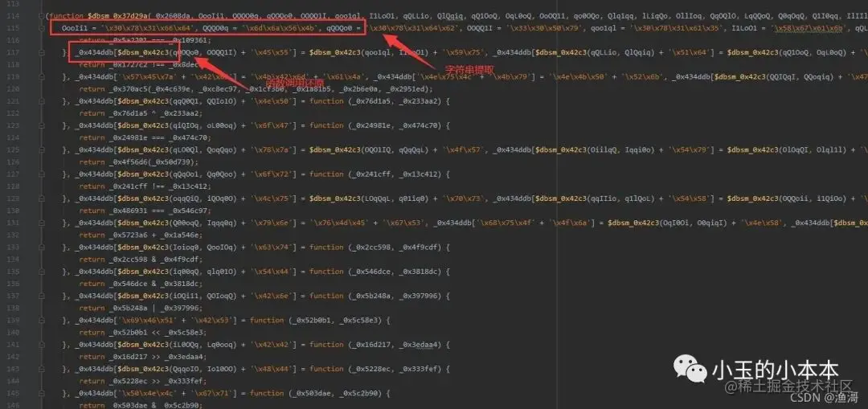The width and height of the screenshot is (868, 409).
Task: Click _0x4f9cdf in line 134 return
Action: tap(181, 259)
